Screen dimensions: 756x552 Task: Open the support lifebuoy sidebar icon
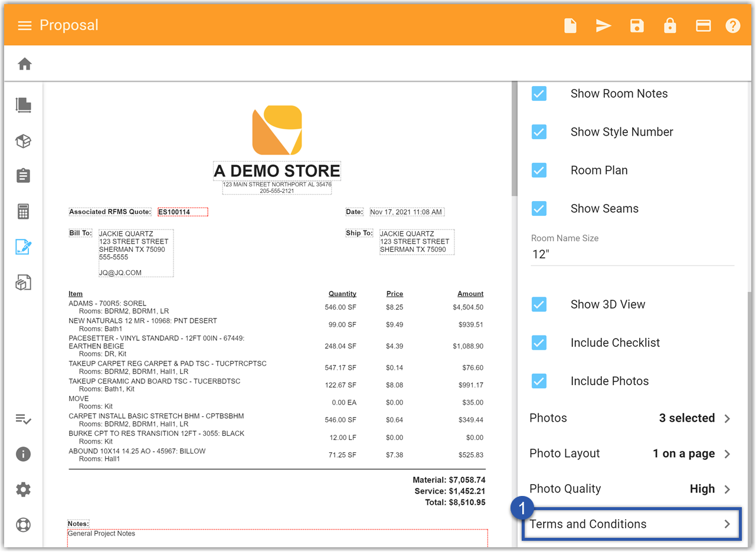tap(23, 525)
